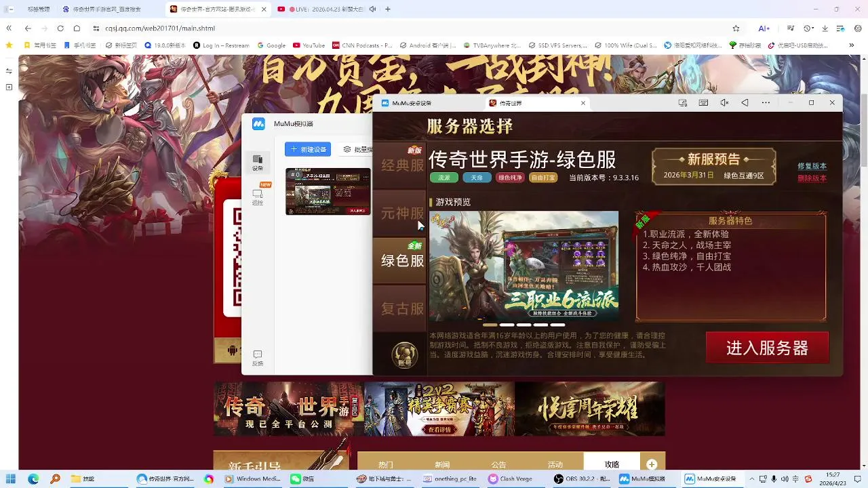Go back with browser back arrow

point(28,28)
